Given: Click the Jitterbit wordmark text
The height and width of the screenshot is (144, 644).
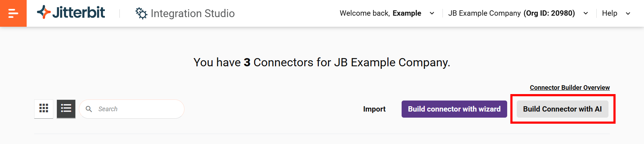Looking at the screenshot, I should tap(79, 12).
